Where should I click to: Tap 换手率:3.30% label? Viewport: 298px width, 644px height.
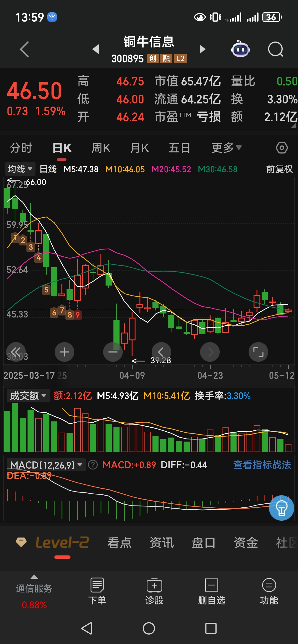223,396
